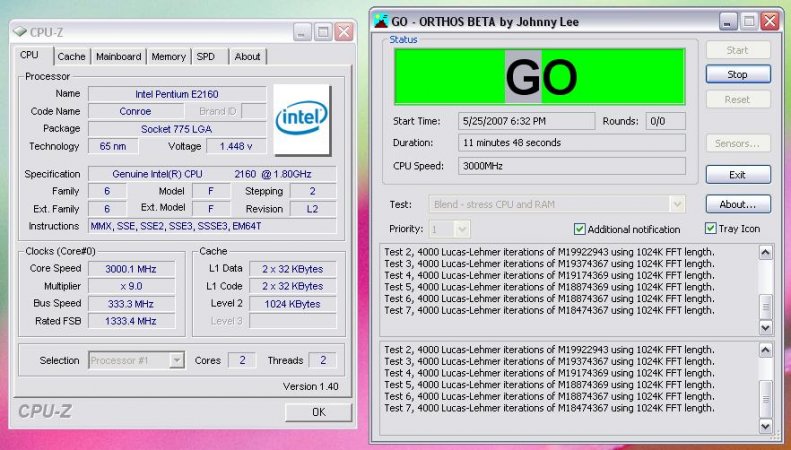Viewport: 791px width, 450px height.
Task: Click the Revision value L2
Action: pyautogui.click(x=313, y=209)
